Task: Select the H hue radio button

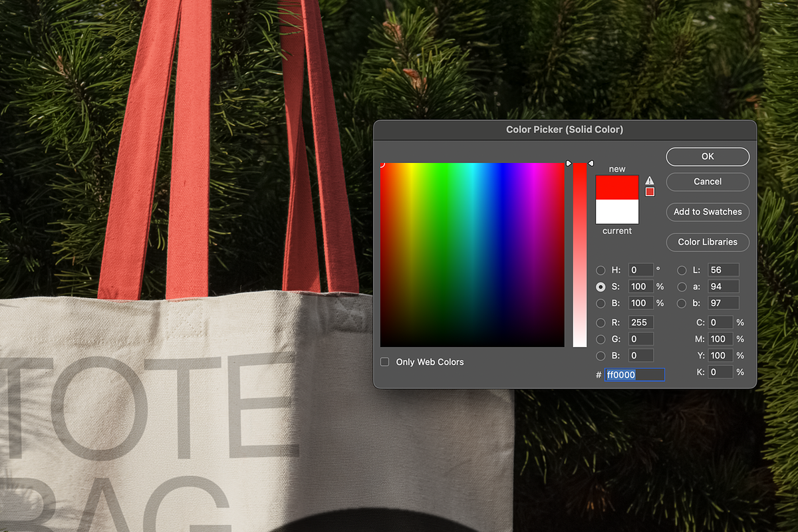Action: click(x=601, y=270)
